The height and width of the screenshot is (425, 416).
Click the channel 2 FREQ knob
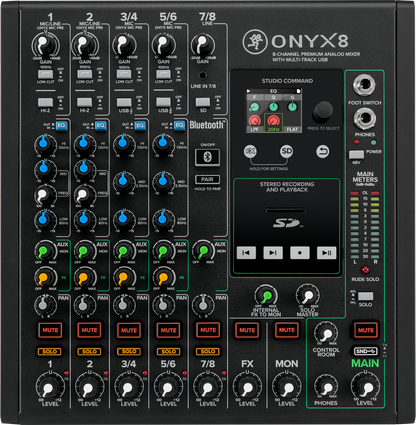pos(84,194)
